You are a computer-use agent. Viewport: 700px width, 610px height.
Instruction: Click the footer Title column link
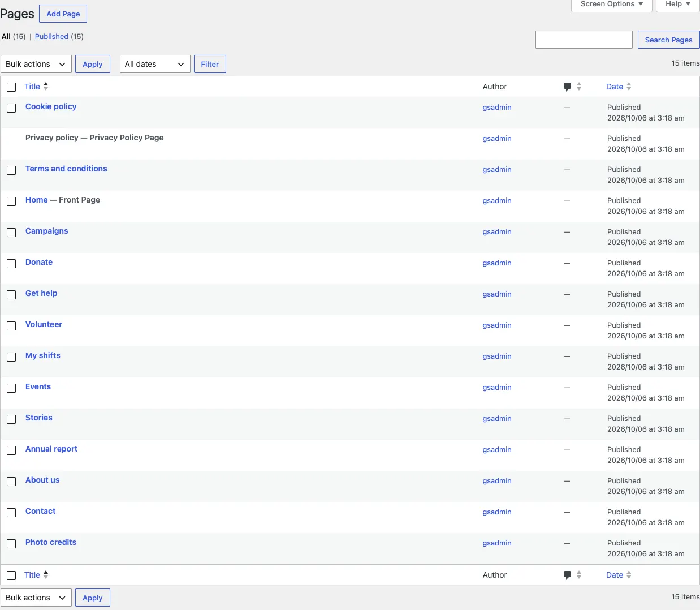pos(32,575)
